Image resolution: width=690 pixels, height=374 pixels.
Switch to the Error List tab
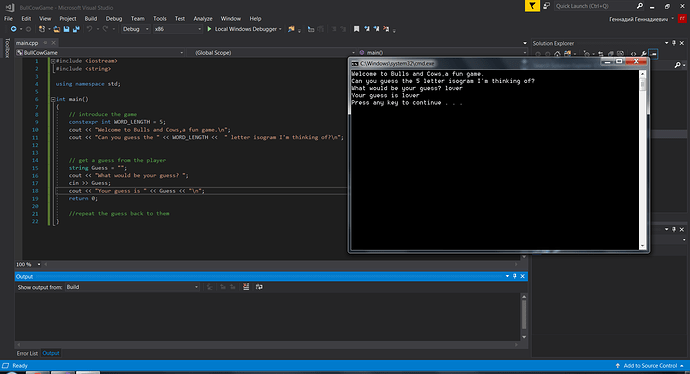[27, 353]
